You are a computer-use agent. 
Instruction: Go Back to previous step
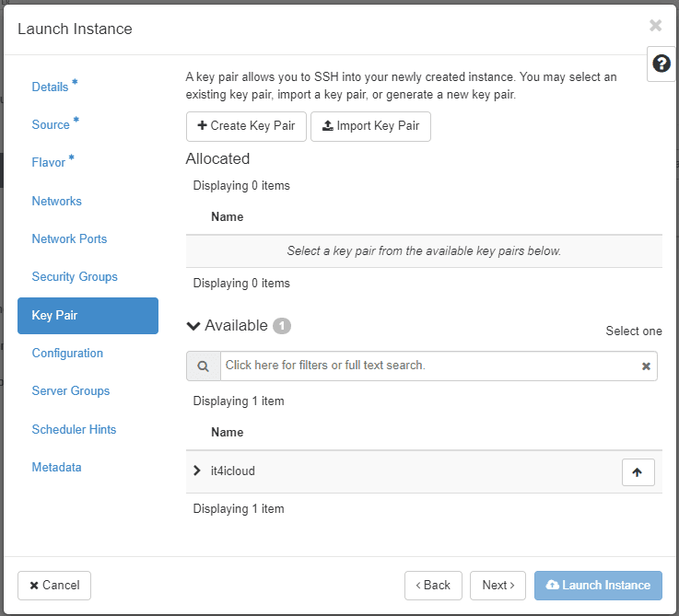432,585
